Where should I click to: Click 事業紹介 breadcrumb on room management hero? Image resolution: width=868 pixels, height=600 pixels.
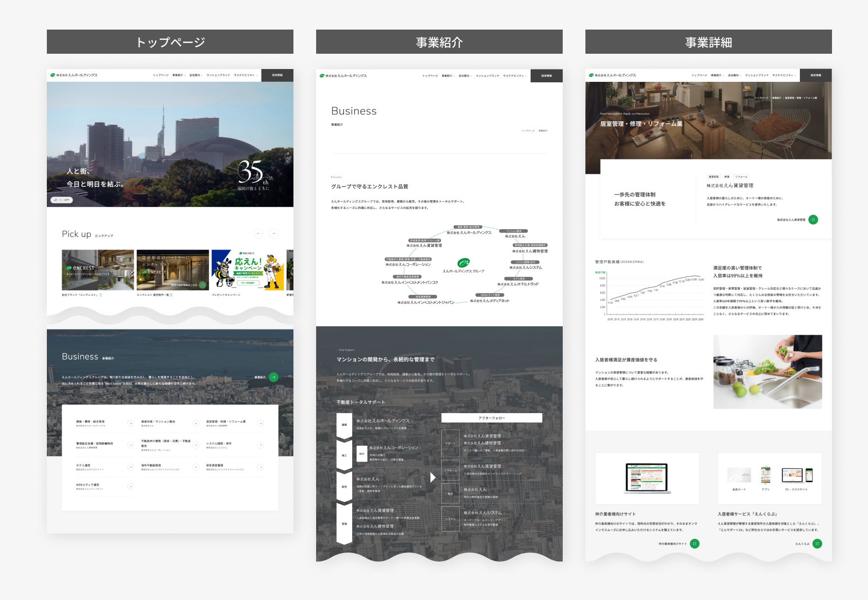[x=776, y=98]
